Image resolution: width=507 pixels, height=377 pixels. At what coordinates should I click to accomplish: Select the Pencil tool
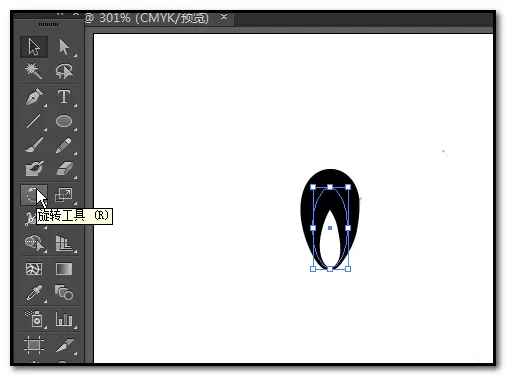point(64,145)
